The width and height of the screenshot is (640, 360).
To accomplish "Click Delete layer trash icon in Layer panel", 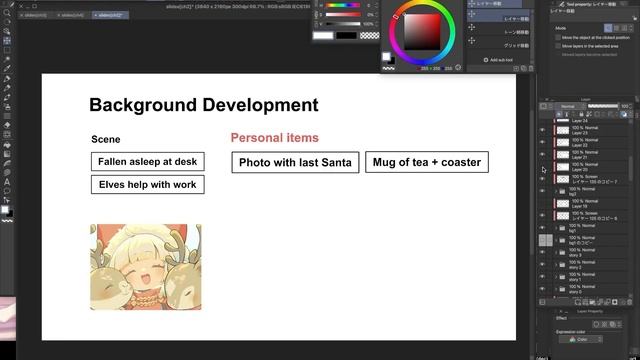I will click(x=629, y=302).
